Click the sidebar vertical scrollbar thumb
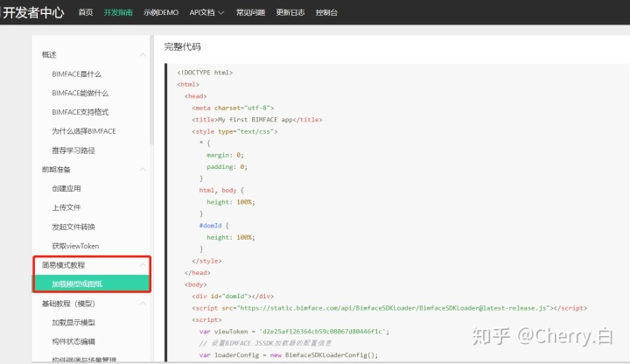630x364 pixels. [152, 89]
